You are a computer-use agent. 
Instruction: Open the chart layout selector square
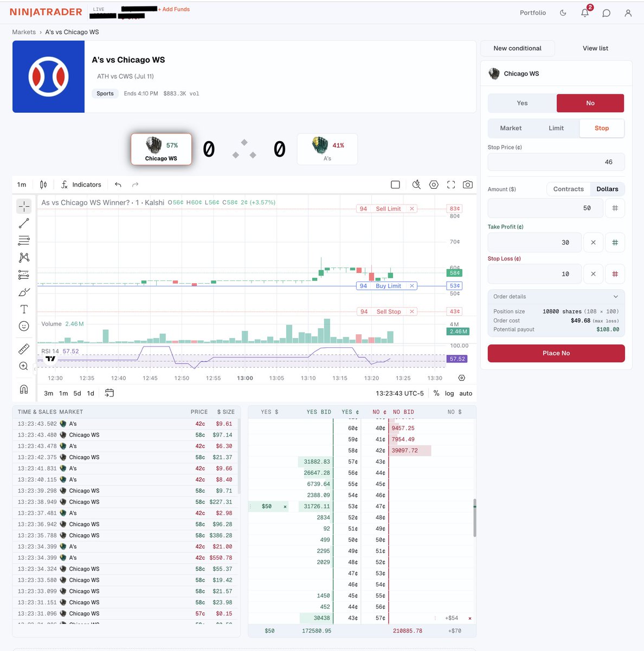pyautogui.click(x=396, y=184)
